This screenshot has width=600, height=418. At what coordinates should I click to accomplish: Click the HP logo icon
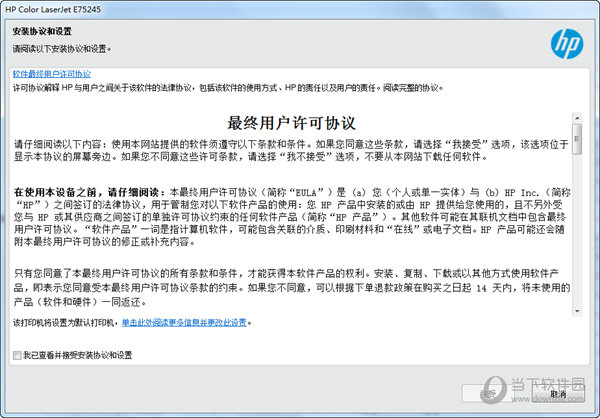567,44
